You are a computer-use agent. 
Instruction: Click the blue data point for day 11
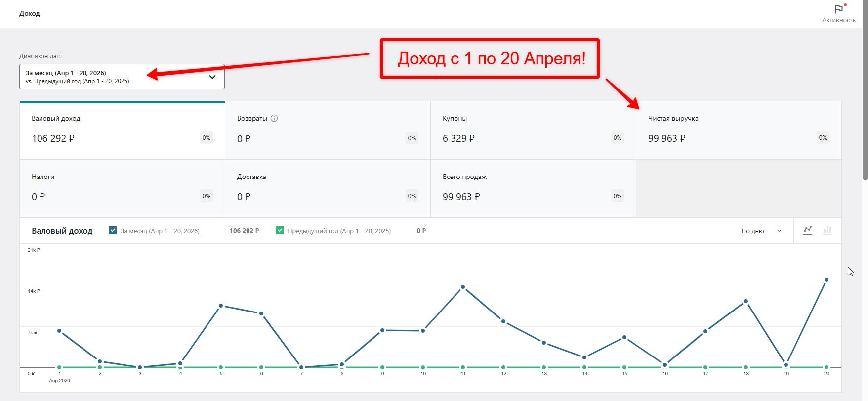pos(463,287)
